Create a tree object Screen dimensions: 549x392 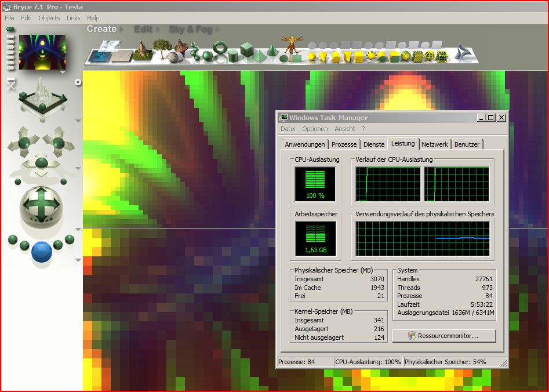click(162, 48)
